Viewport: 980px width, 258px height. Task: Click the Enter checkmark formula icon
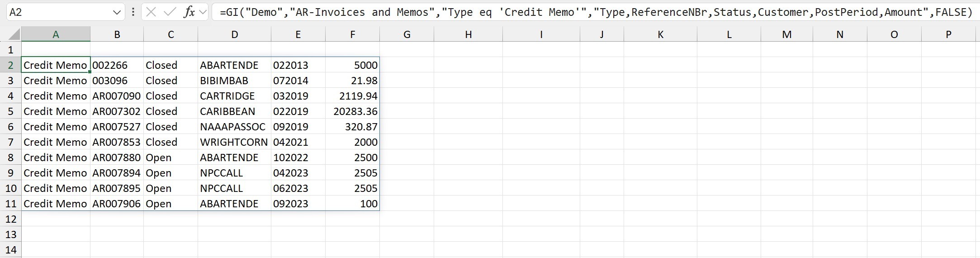[x=170, y=12]
